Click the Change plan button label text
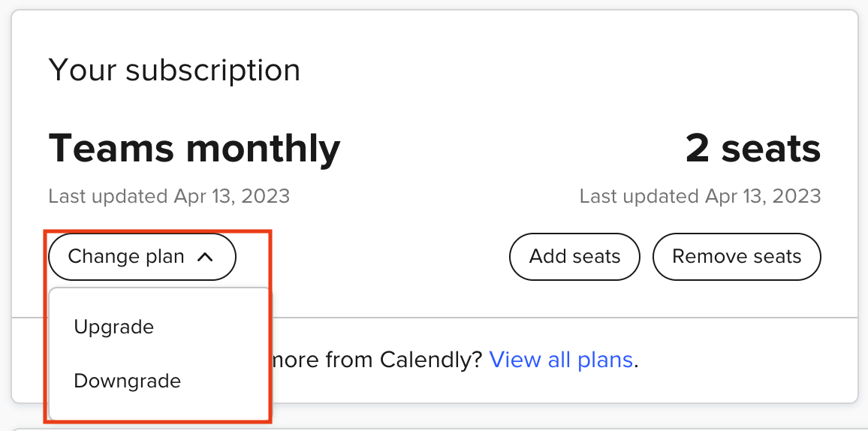Screen dimensions: 868x431 (126, 258)
